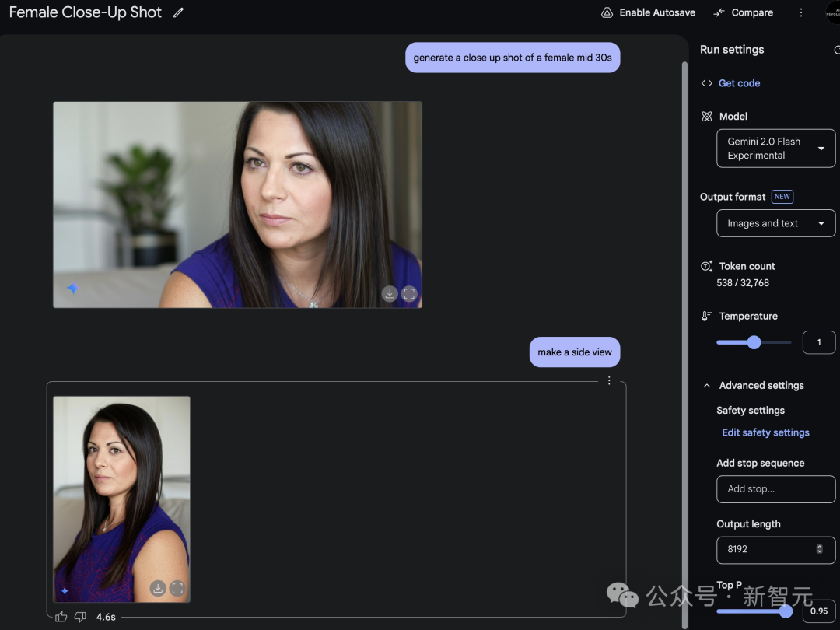Open Edit safety settings
Viewport: 840px width, 630px height.
point(765,432)
